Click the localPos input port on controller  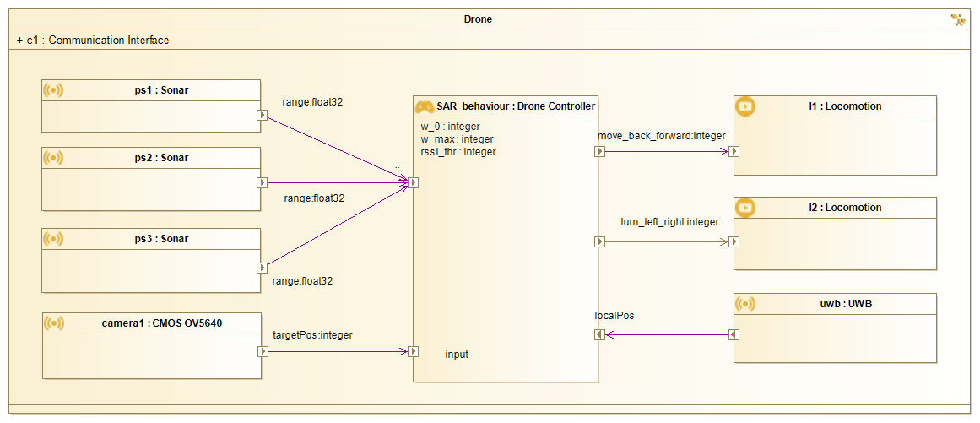[x=599, y=335]
